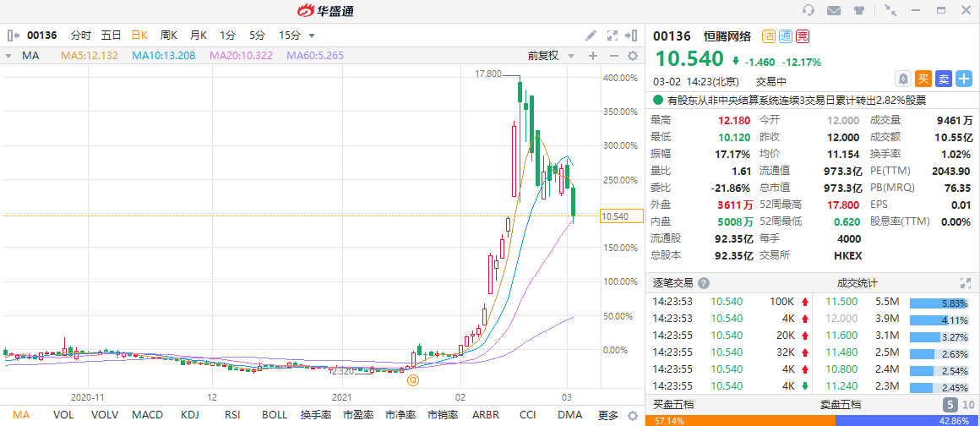
Task: Select the ARBR indicator tab
Action: (486, 415)
